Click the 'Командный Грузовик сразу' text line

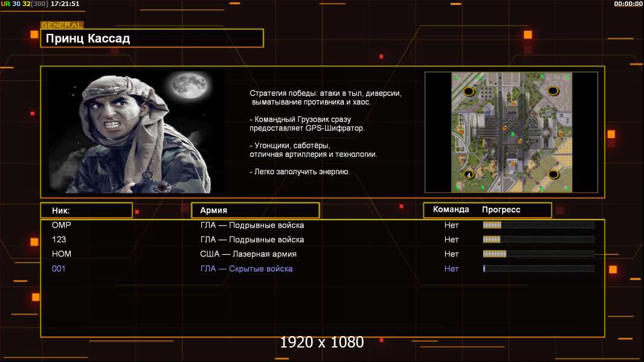pyautogui.click(x=300, y=119)
